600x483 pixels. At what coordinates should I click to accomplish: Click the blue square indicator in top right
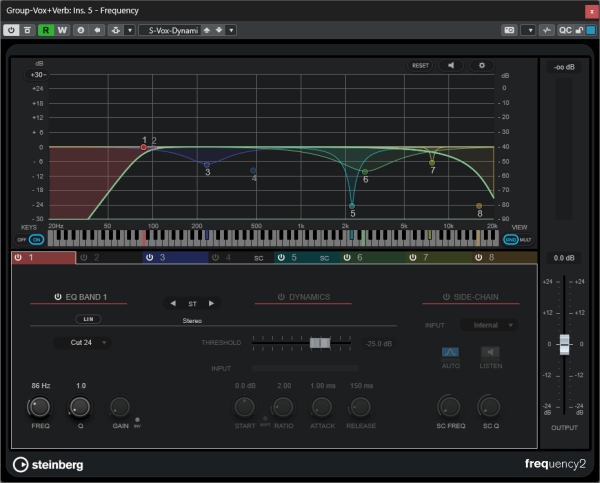(x=591, y=30)
